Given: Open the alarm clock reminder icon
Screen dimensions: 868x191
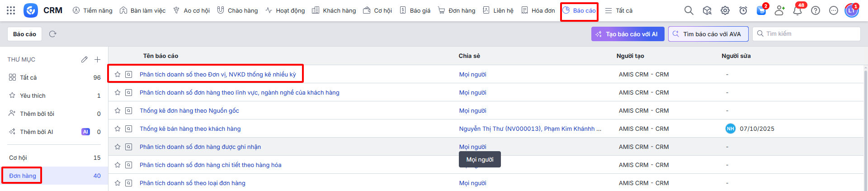Looking at the screenshot, I should [x=743, y=10].
